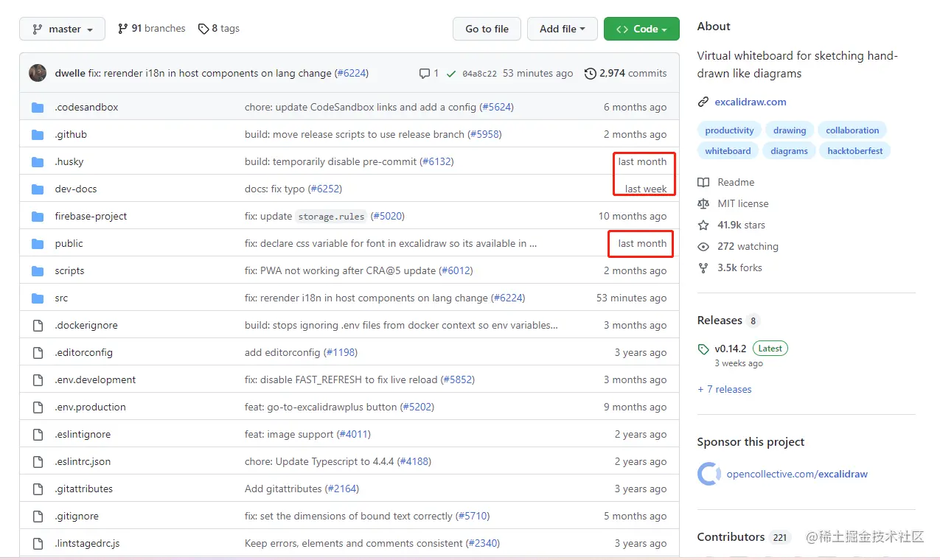Open dwelle's user profile link

[x=70, y=73]
